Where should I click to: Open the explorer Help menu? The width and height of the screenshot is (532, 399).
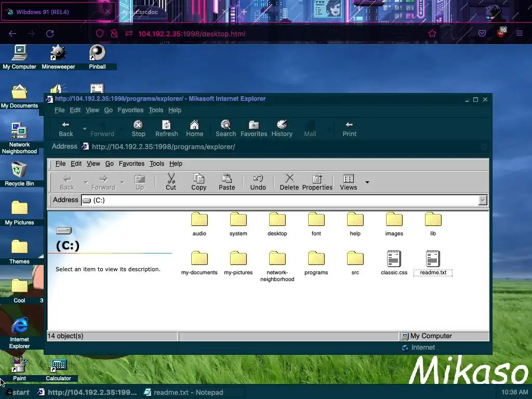click(x=176, y=164)
